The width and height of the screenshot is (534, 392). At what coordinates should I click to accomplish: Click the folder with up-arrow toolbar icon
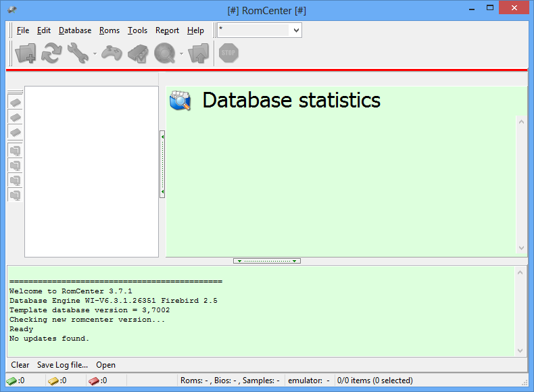(x=199, y=53)
